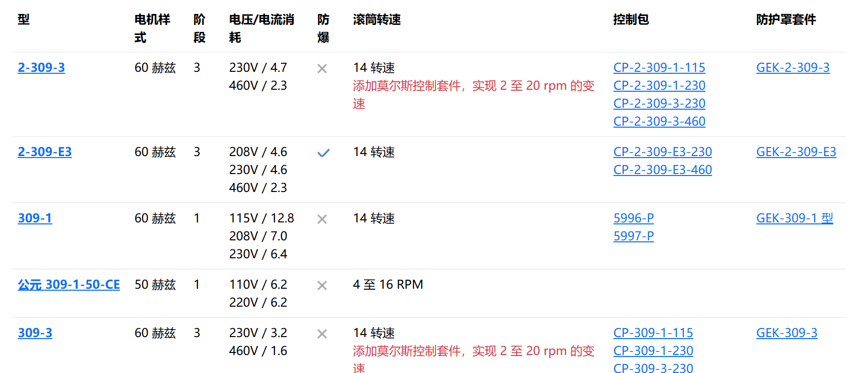Open the 309-1 model link
The image size is (868, 373).
coord(35,218)
